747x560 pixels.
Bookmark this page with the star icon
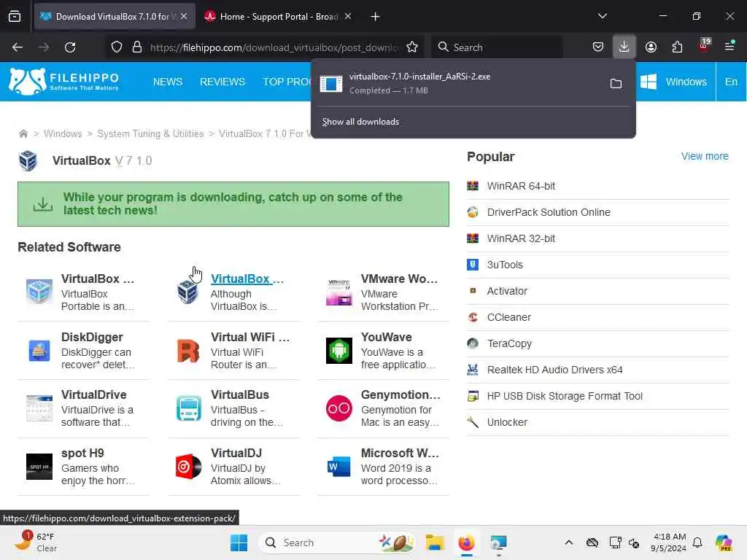[412, 47]
